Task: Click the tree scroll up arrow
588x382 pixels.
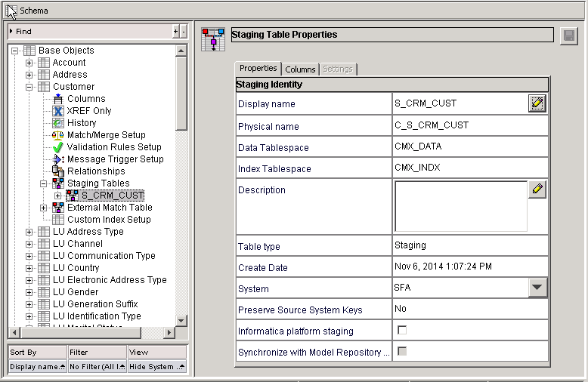Action: point(181,51)
